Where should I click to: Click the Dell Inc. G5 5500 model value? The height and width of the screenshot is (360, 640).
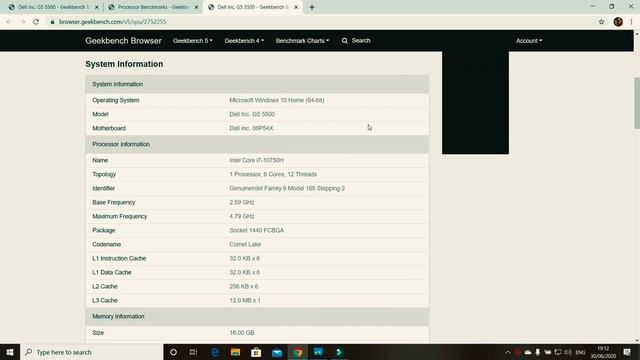[x=252, y=114]
